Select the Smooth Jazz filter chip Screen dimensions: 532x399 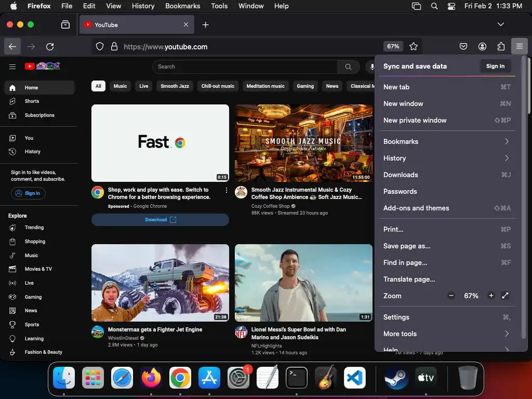coord(175,86)
